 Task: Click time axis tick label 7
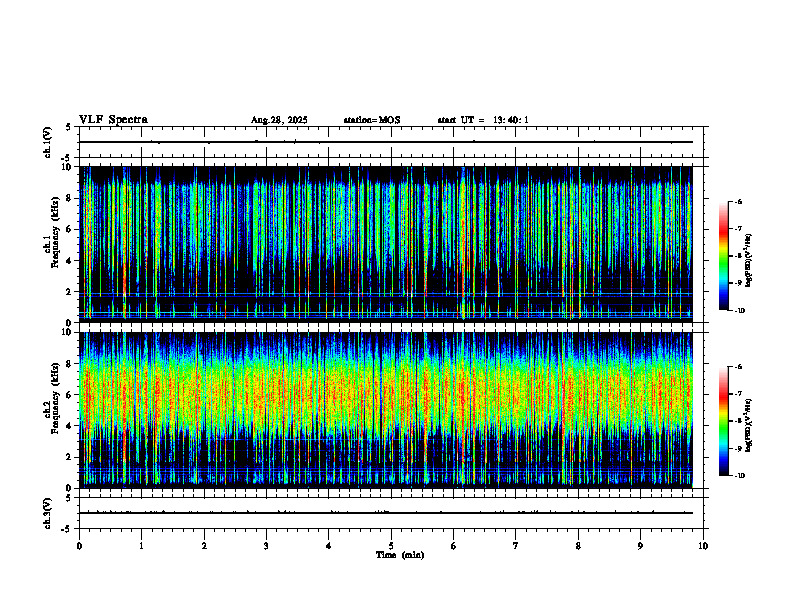pyautogui.click(x=516, y=546)
